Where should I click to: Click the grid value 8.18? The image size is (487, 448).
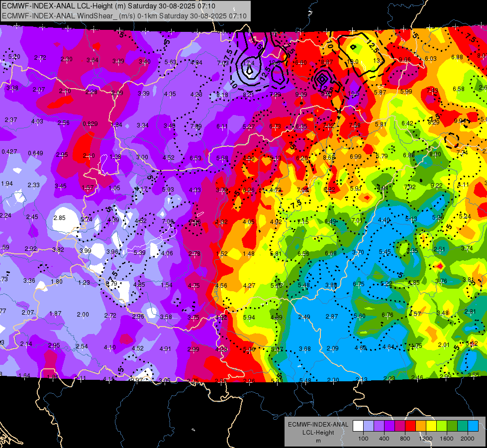[x=222, y=95]
